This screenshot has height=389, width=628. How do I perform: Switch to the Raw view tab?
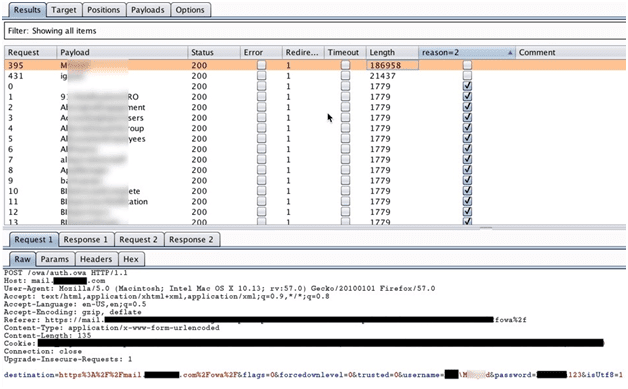point(22,259)
